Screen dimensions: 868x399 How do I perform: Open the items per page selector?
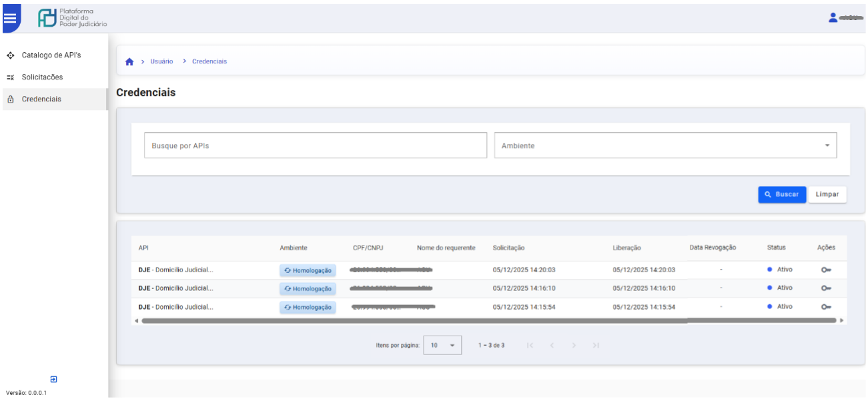coord(442,345)
